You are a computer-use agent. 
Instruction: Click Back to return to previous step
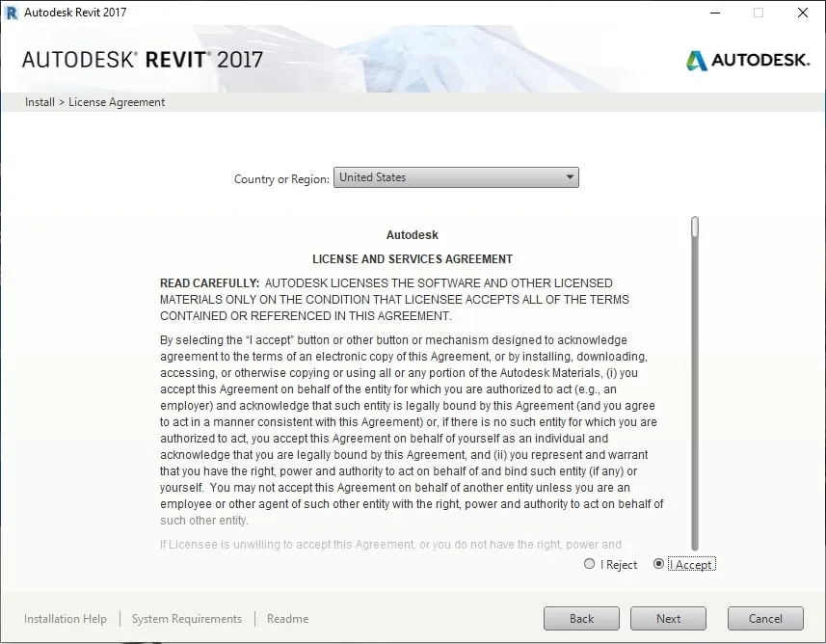[581, 618]
